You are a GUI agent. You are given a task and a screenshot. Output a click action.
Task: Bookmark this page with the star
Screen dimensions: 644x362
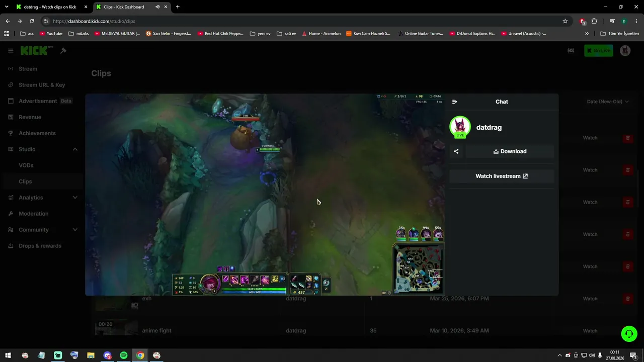565,21
